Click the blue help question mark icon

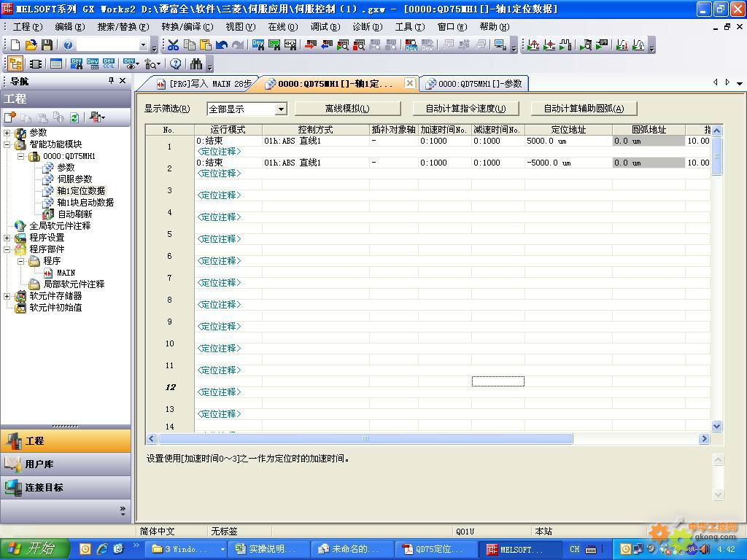pos(68,44)
